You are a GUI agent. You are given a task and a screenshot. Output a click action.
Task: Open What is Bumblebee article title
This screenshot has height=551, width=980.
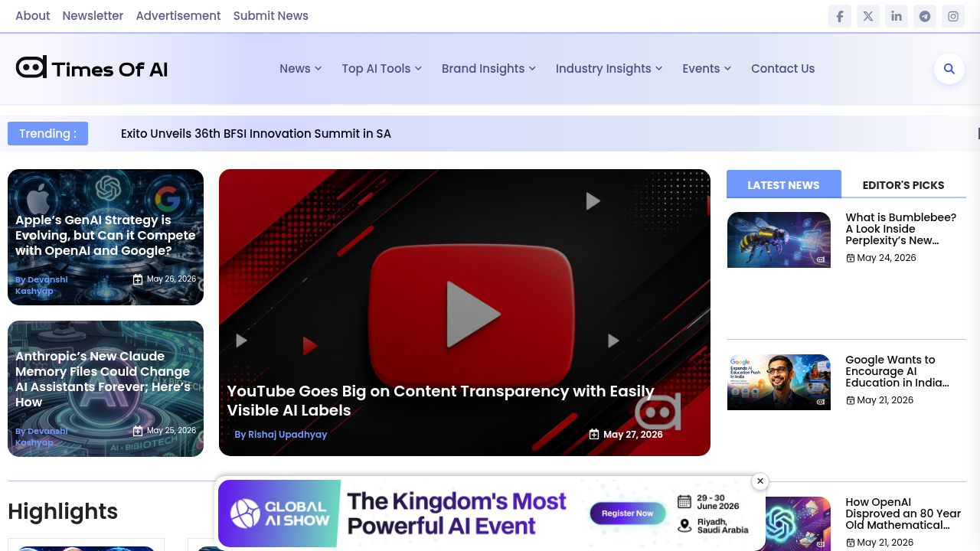[901, 229]
